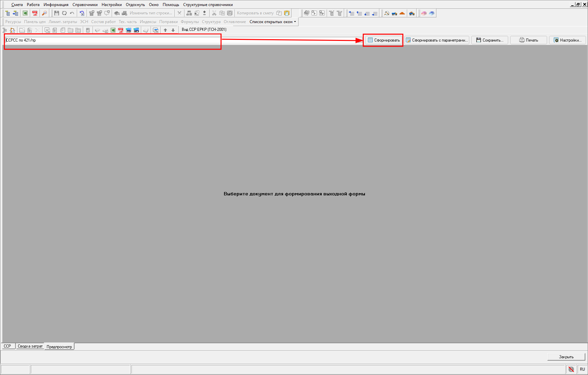Click the Excel export icon in top toolbar
The image size is (588, 375).
[x=25, y=13]
